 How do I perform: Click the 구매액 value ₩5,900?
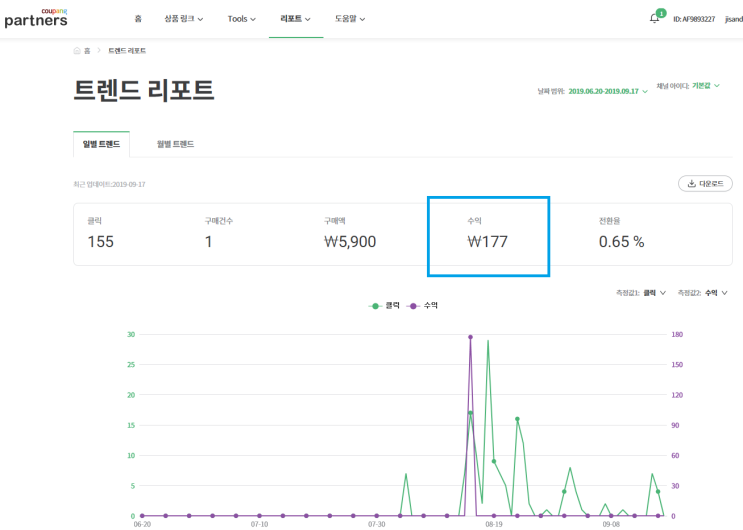click(x=350, y=242)
